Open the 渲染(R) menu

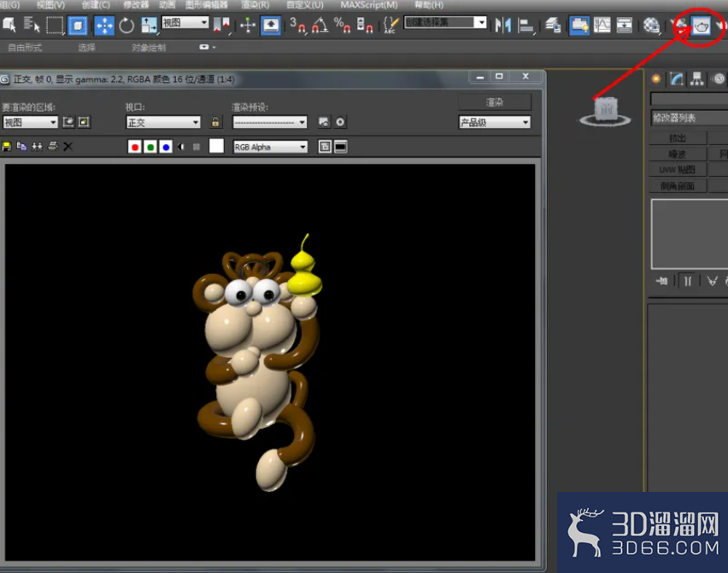255,5
